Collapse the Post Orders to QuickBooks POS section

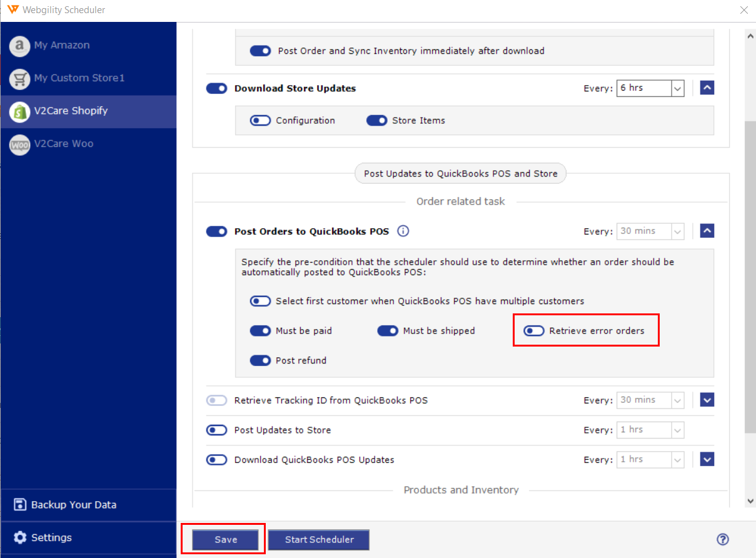point(707,231)
